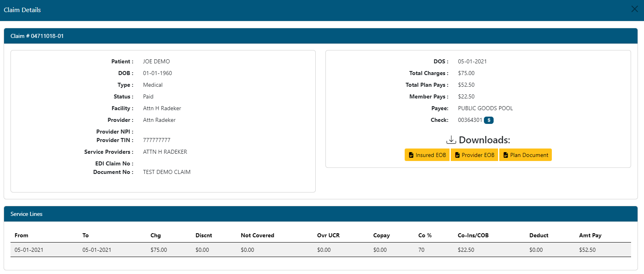
Task: Click the Co-Ins/COB column header
Action: [473, 235]
